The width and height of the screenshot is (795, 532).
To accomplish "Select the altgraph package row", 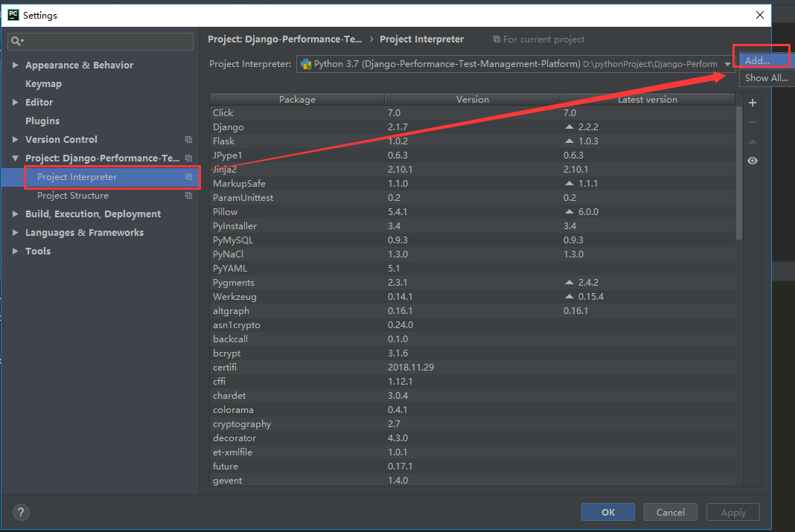I will coord(473,310).
